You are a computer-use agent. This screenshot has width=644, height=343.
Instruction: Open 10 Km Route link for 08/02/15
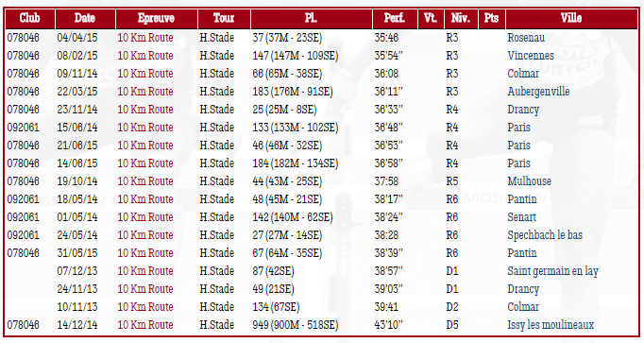tap(145, 56)
